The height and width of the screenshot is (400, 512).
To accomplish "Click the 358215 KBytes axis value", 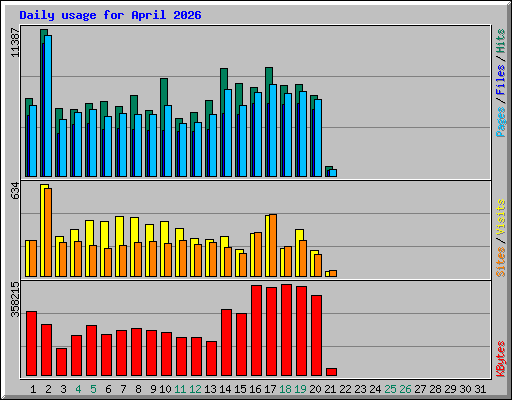I will coord(15,300).
